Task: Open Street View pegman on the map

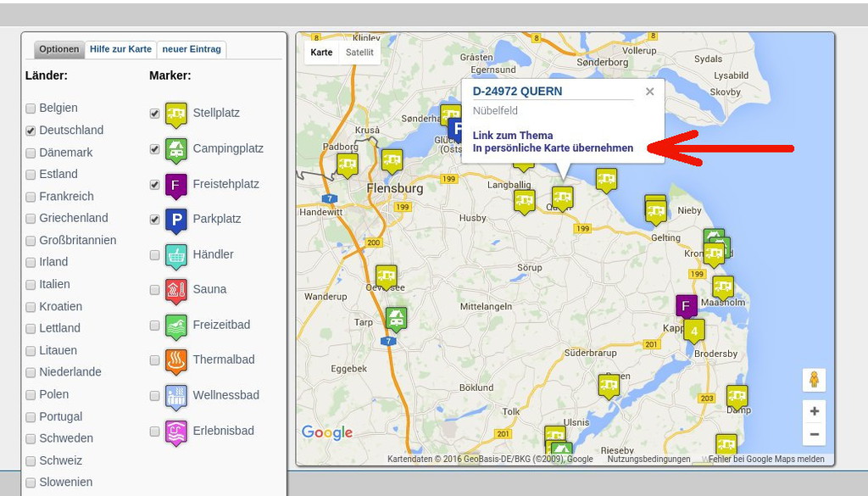Action: tap(814, 381)
